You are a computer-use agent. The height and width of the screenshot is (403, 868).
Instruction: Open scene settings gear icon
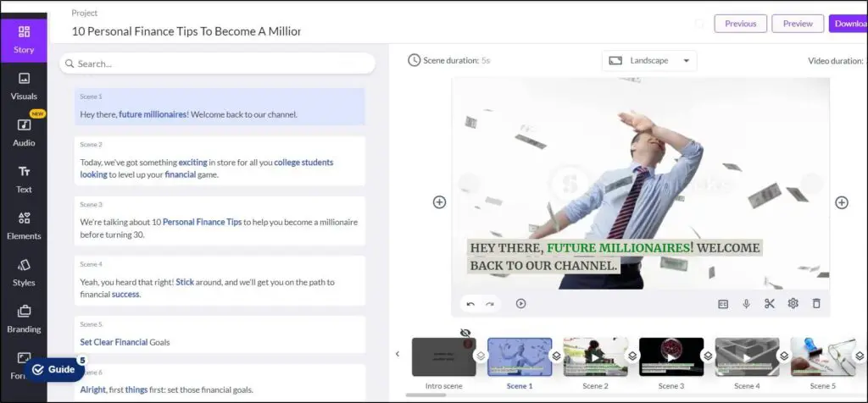tap(793, 303)
